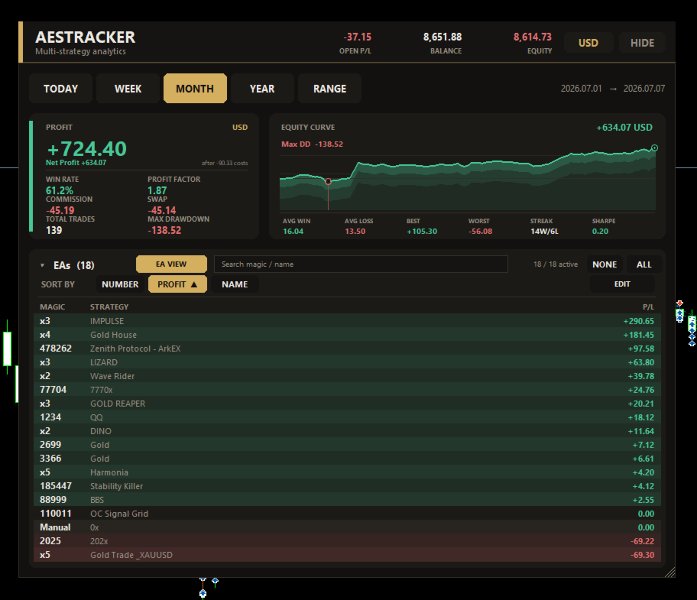Toggle the USD currency button in header
The height and width of the screenshot is (600, 697).
click(x=588, y=43)
